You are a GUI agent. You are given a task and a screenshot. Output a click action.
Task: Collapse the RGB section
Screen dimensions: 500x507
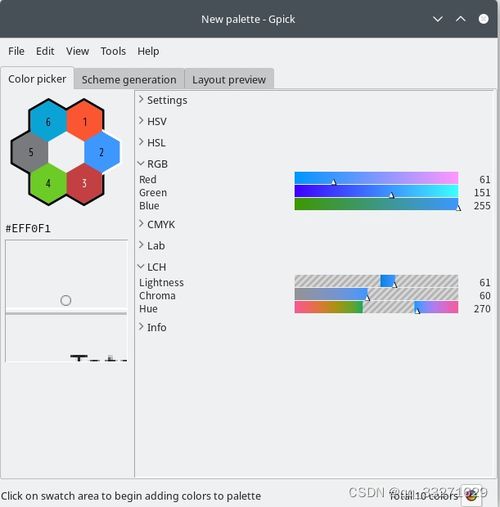(153, 164)
